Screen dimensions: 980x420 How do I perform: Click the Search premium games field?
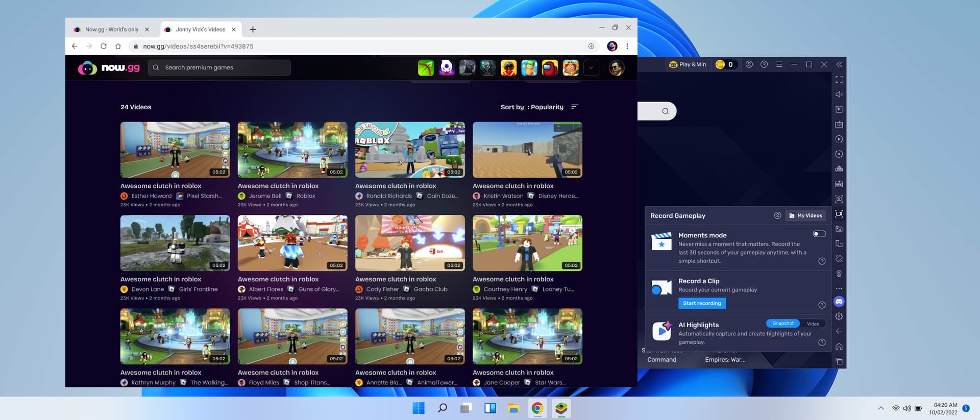(219, 68)
